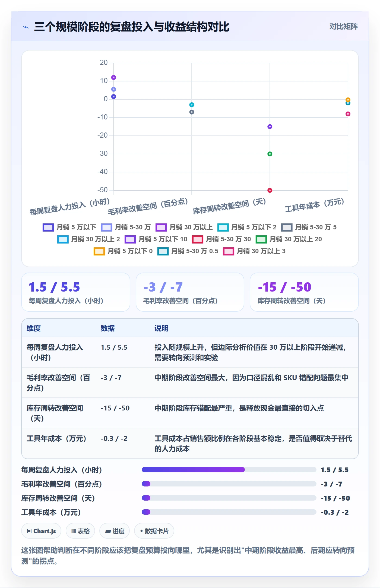
Task: Select the cyan data point at -3
Action: point(192,105)
